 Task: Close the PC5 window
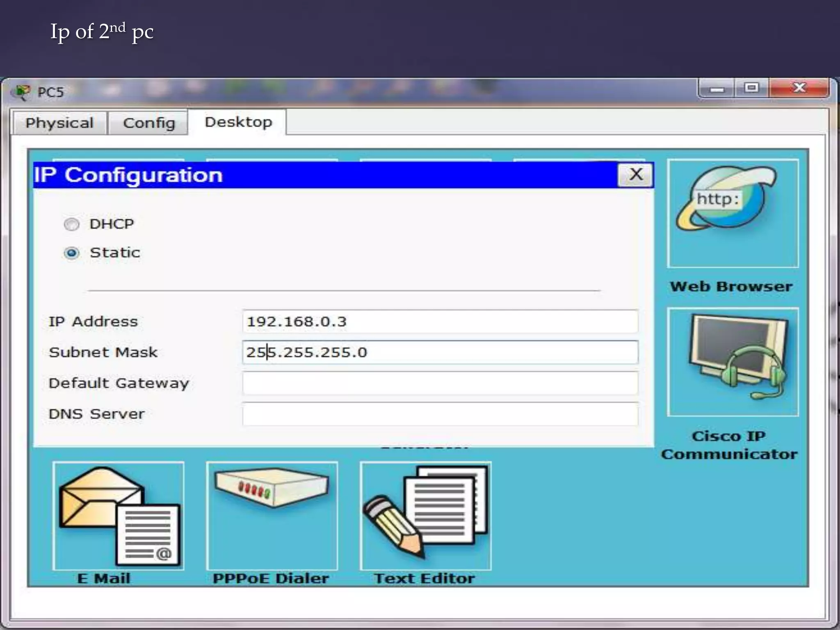(799, 88)
